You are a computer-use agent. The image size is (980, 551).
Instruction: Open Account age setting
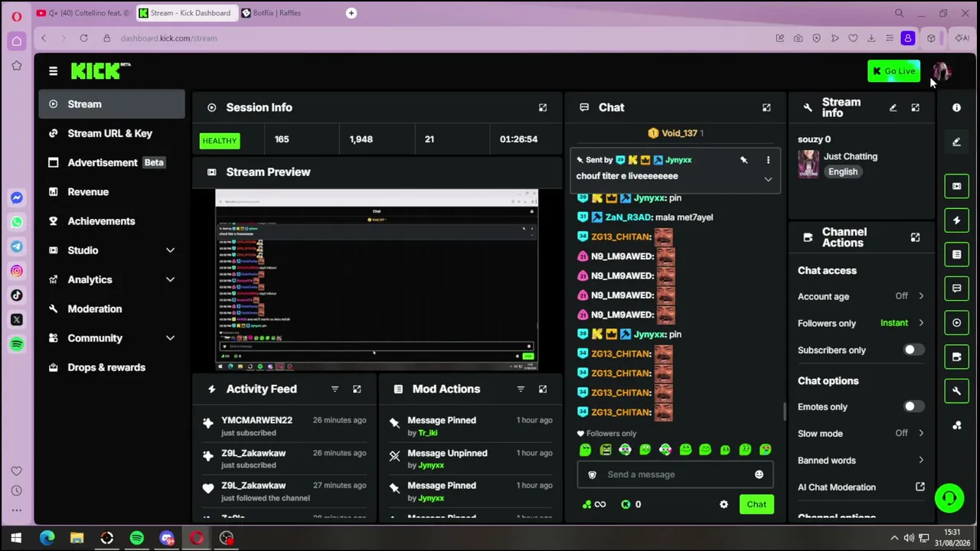861,296
